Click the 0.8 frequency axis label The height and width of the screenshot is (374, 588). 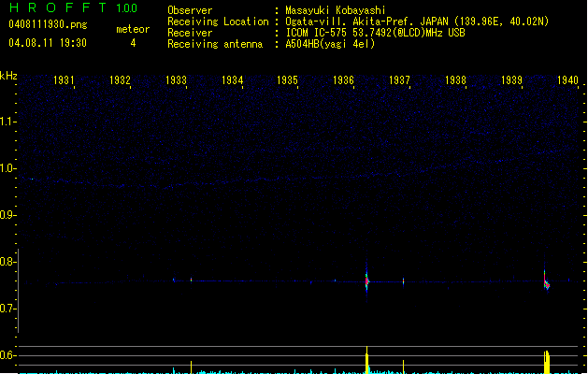[7, 262]
